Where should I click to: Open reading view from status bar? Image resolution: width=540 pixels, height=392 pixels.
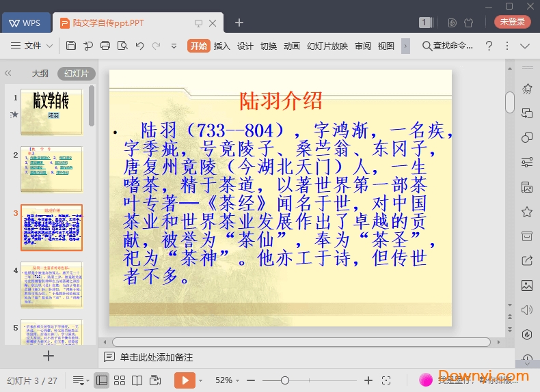(137, 380)
